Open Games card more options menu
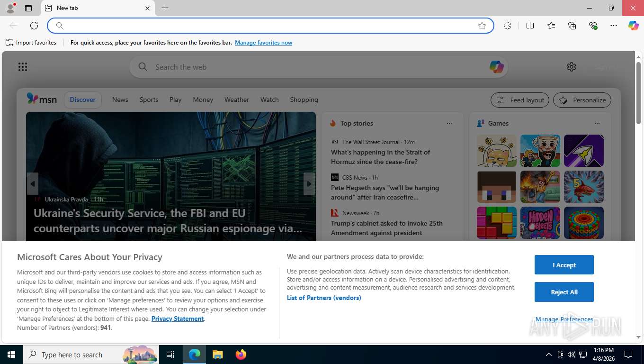Image resolution: width=644 pixels, height=364 pixels. 597,123
